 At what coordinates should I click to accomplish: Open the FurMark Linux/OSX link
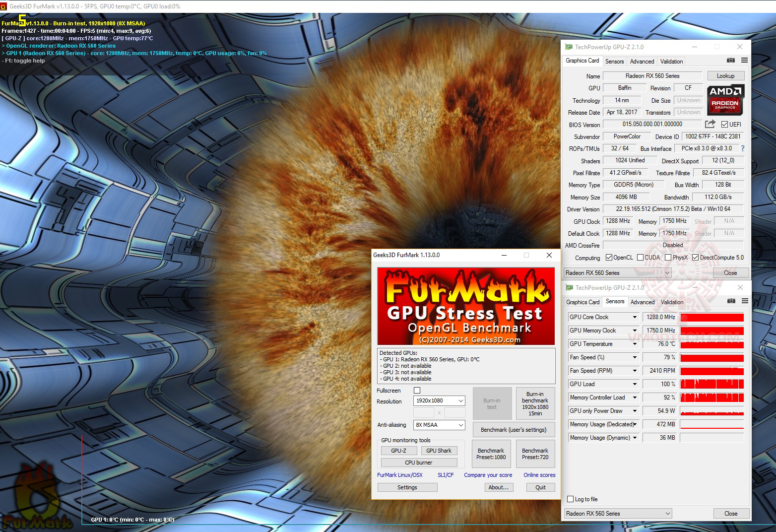(x=400, y=475)
